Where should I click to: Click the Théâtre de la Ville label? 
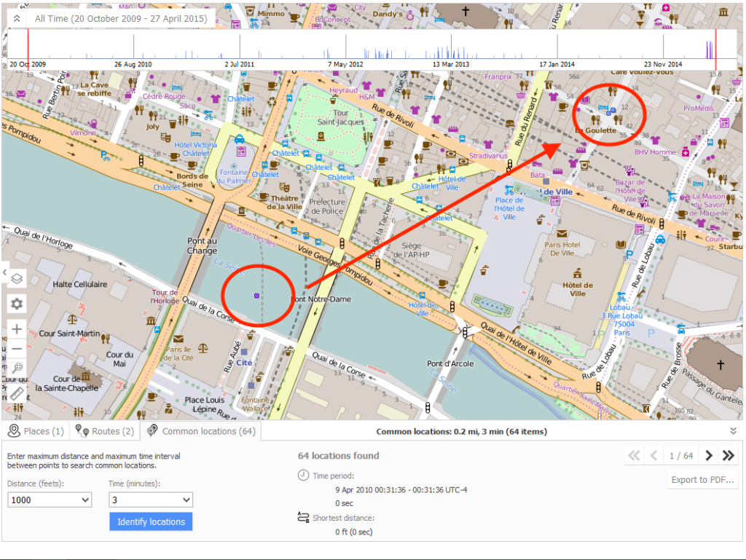click(x=285, y=202)
